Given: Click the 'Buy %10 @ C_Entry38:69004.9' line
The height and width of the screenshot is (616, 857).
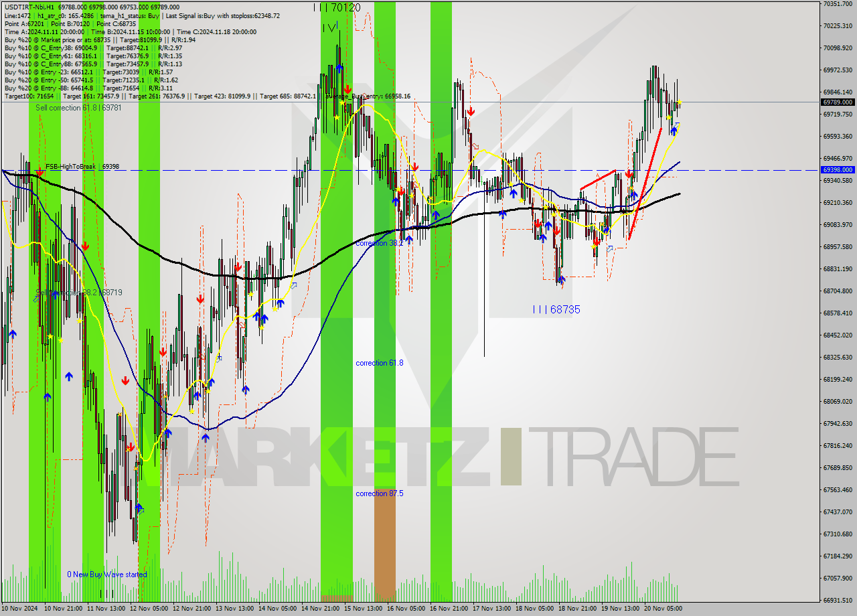Looking at the screenshot, I should tap(93, 48).
